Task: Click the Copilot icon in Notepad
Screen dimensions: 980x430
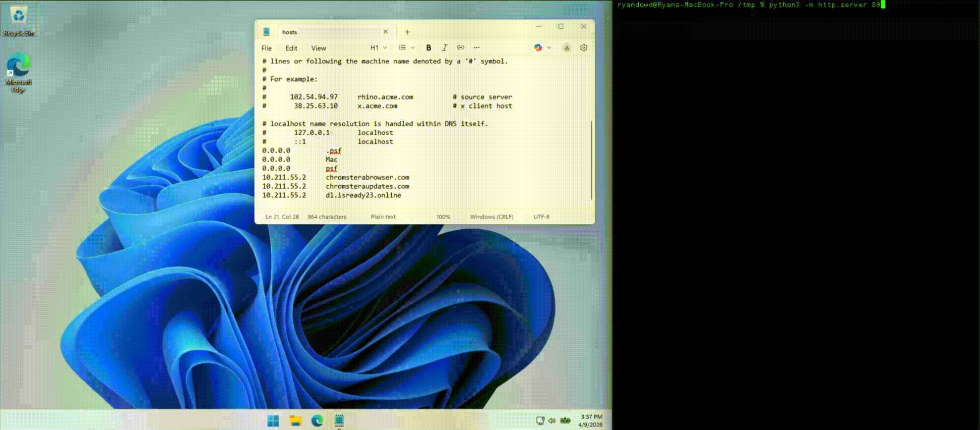Action: tap(538, 48)
